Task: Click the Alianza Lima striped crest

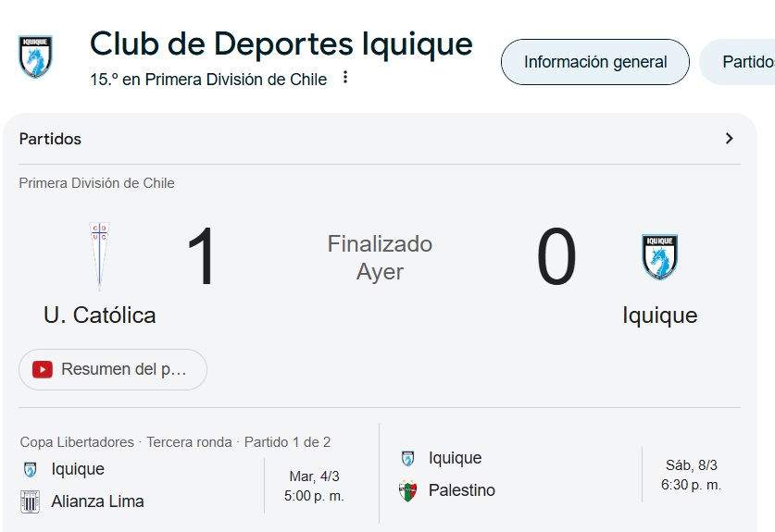Action: (x=31, y=501)
